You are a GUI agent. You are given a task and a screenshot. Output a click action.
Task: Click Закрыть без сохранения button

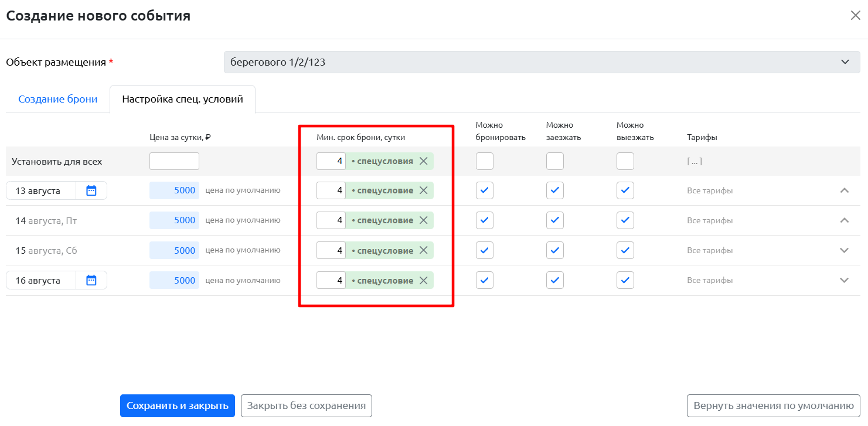[307, 405]
